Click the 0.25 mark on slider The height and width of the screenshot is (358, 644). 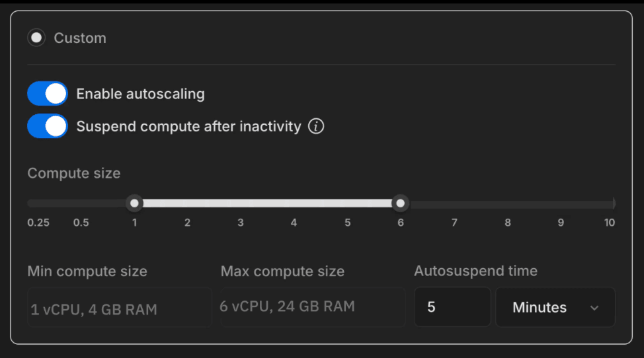(x=38, y=203)
